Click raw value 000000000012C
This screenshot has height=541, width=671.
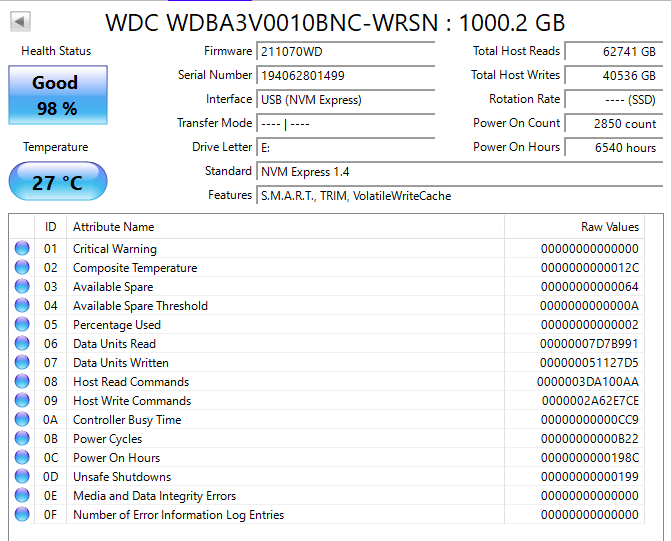pos(590,268)
